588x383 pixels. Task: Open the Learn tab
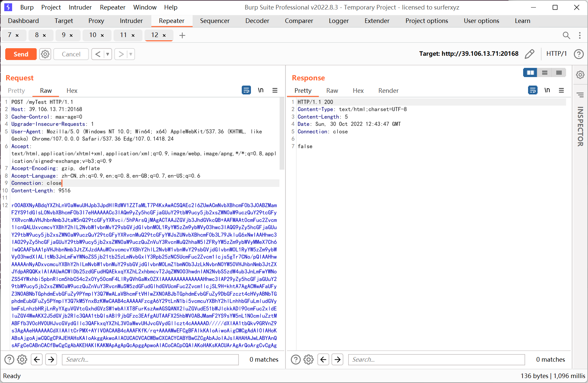(522, 21)
